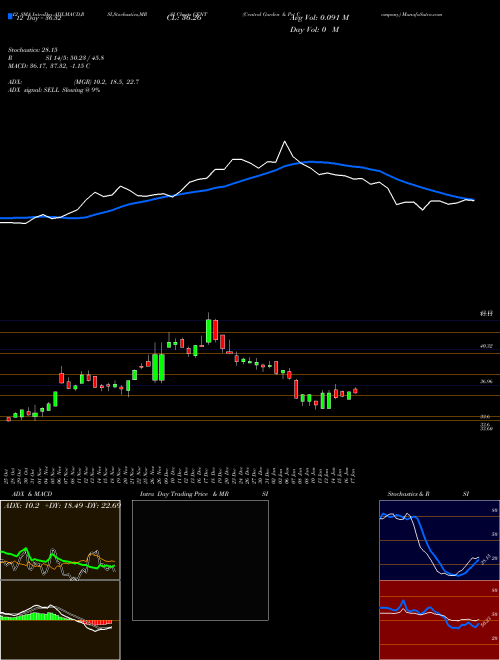Click the 'MACD: 36.17, 37.32, -1.15 C' line

pos(49,66)
